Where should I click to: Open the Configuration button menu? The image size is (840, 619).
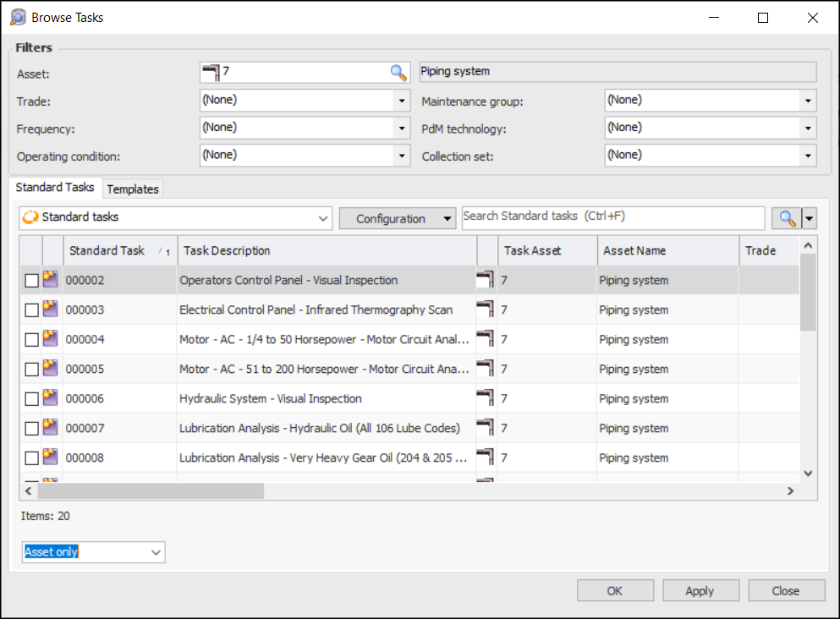click(398, 218)
